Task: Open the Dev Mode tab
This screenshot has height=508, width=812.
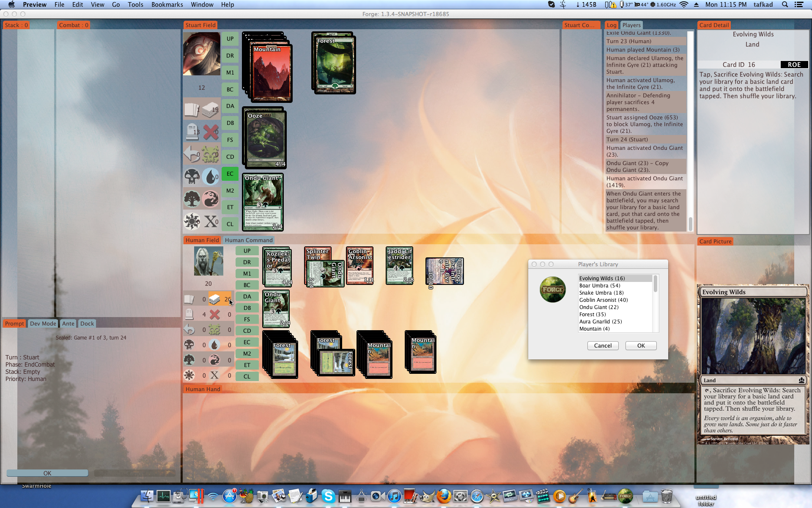Action: [43, 323]
